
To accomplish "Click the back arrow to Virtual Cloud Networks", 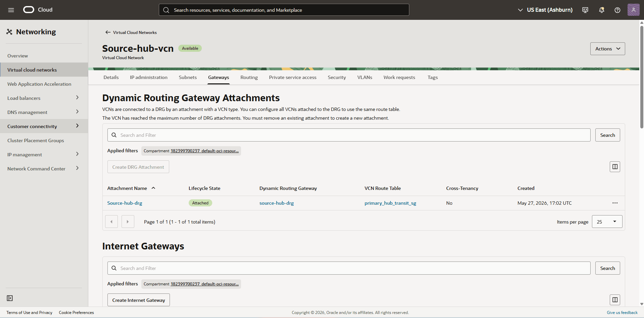I will point(108,32).
